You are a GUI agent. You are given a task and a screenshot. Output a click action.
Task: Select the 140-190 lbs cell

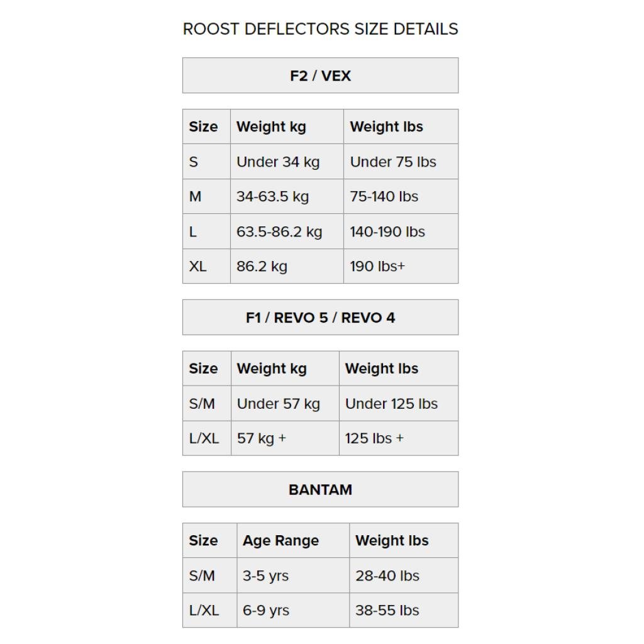click(401, 231)
